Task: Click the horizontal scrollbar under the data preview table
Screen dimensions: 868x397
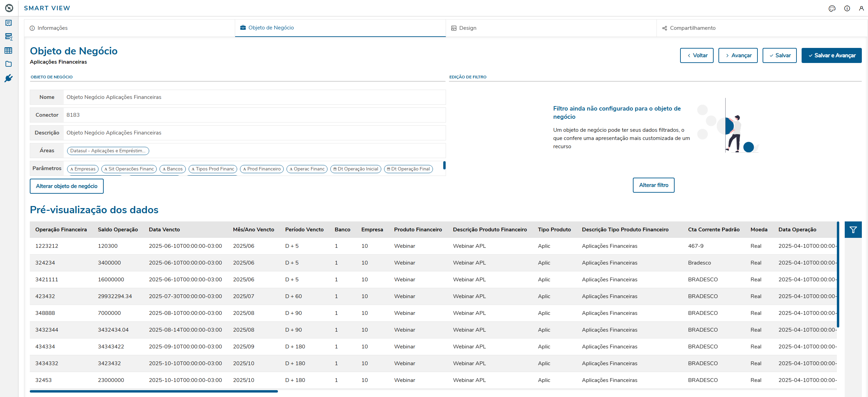Action: pos(154,391)
